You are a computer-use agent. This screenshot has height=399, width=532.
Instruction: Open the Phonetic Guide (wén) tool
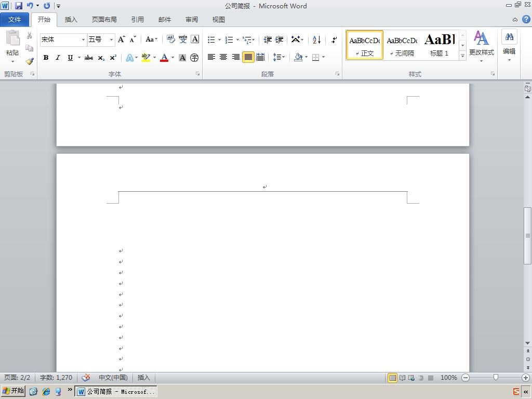coord(183,39)
